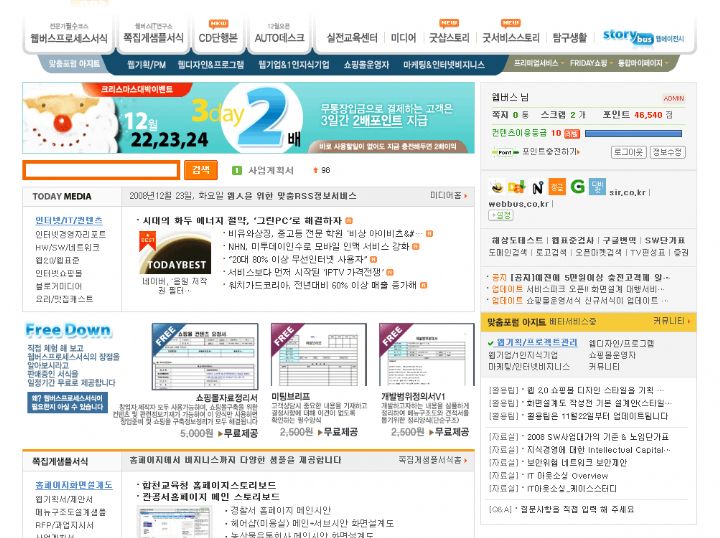The image size is (720, 538).
Task: Open the 미디어홈 arrow link
Action: (448, 196)
